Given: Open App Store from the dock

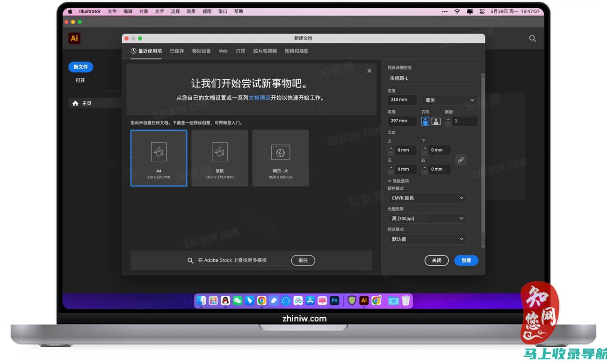Looking at the screenshot, I should pyautogui.click(x=310, y=300).
